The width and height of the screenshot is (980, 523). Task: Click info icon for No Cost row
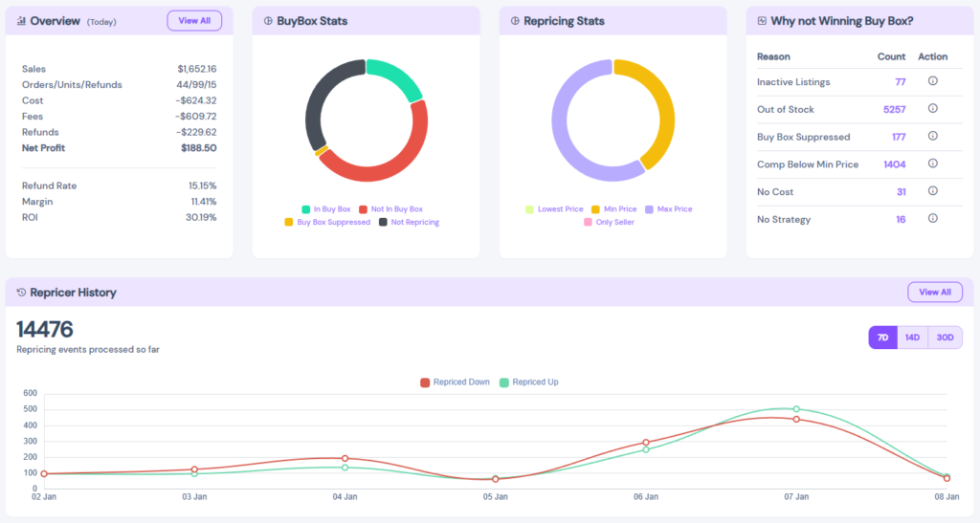[932, 191]
